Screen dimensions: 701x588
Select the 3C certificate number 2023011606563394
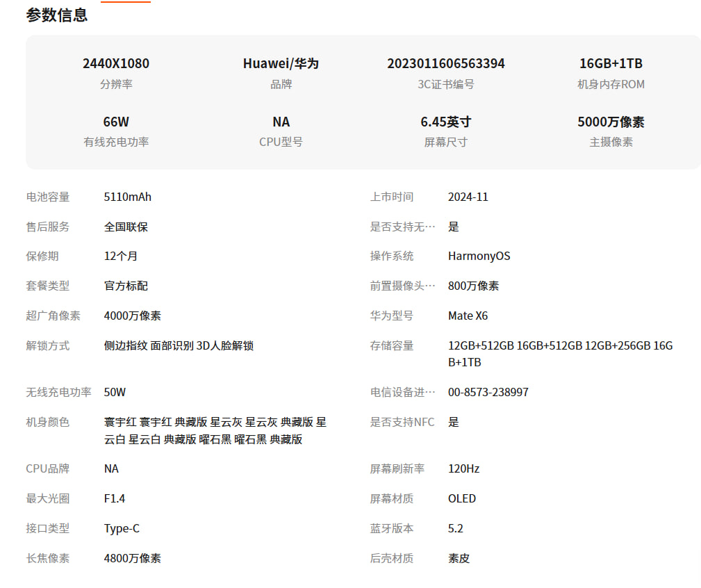pos(445,63)
